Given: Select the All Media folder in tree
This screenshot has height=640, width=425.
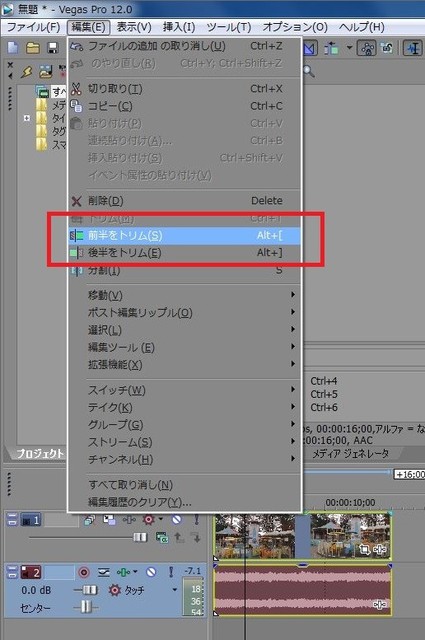Looking at the screenshot, I should [x=50, y=91].
